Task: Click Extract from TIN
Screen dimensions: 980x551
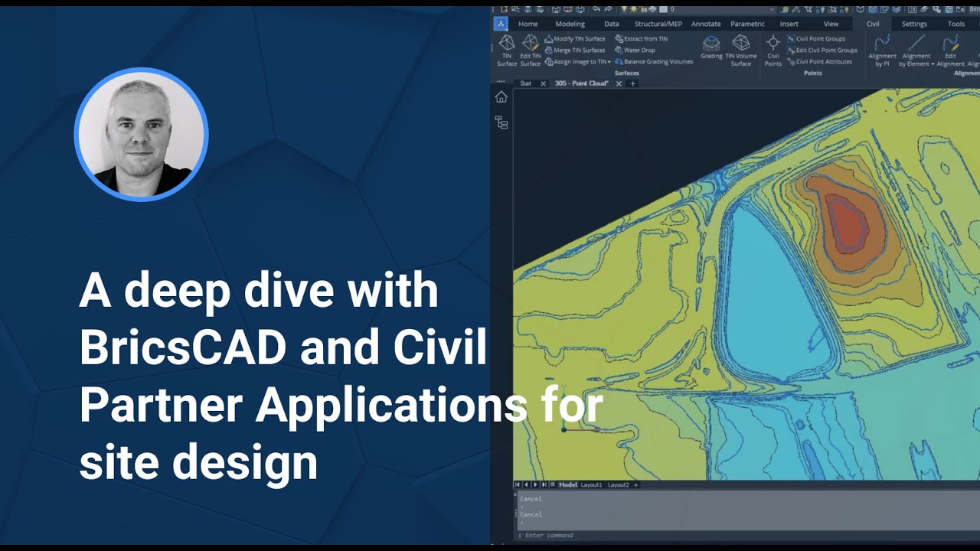Action: (x=641, y=38)
